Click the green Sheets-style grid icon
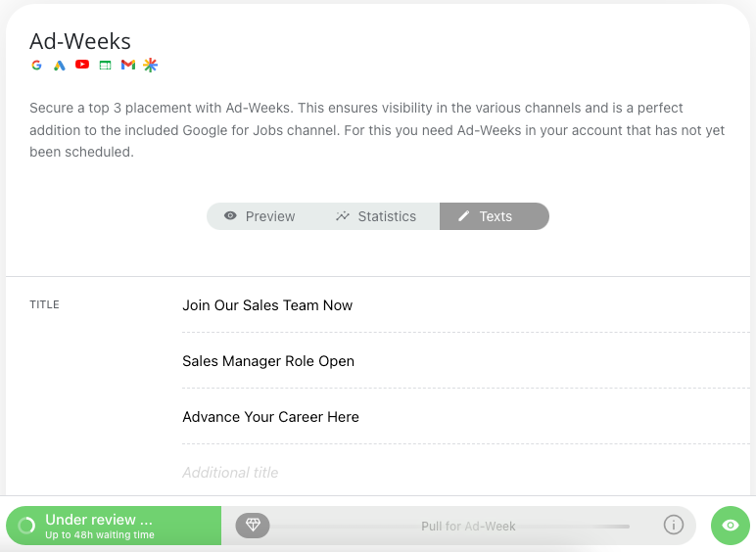The image size is (756, 552). click(105, 65)
